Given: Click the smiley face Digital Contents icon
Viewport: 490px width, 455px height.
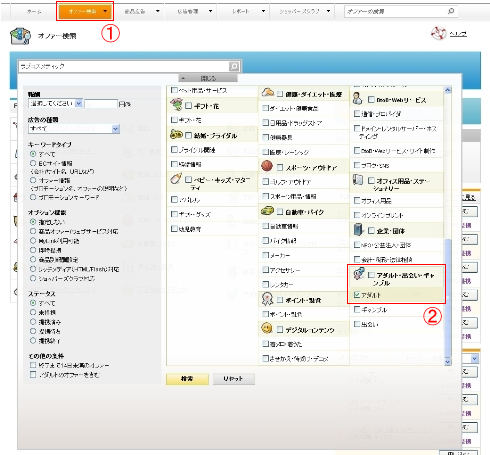Looking at the screenshot, I should tap(266, 328).
